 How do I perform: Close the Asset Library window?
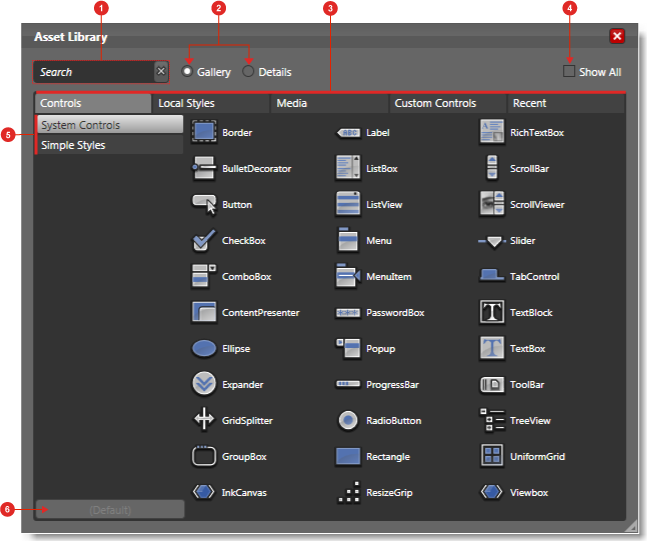coord(617,36)
